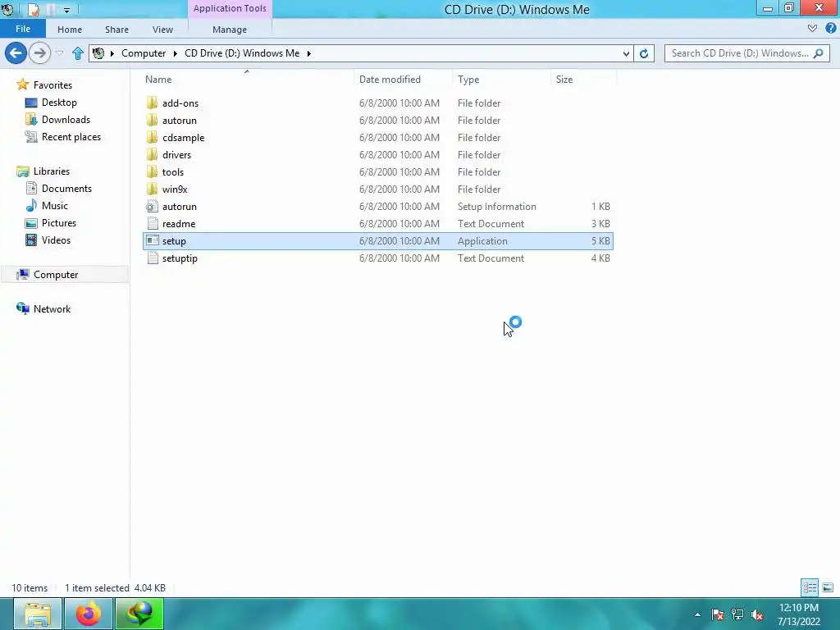Launch Firefox from the taskbar
Screen dimensions: 840x630
[x=89, y=614]
